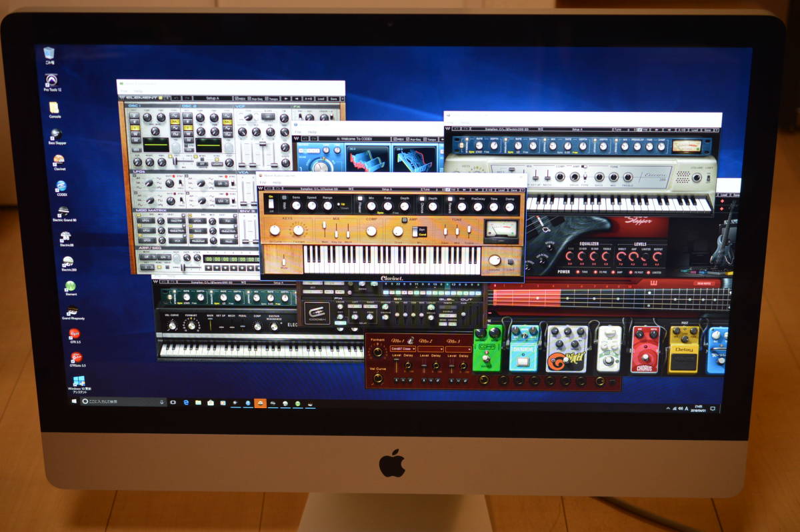Image resolution: width=800 pixels, height=532 pixels.
Task: Launch the Bass Slapper desktop shortcut
Action: pos(56,137)
